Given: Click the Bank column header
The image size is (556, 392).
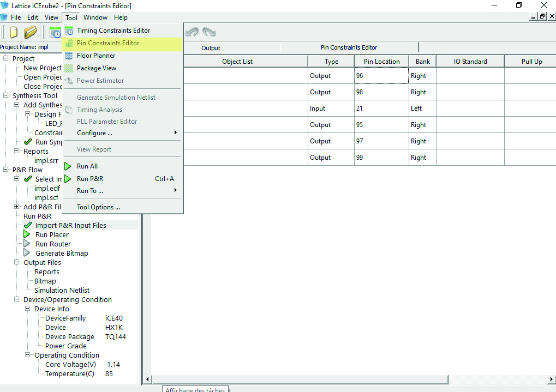Looking at the screenshot, I should 423,61.
